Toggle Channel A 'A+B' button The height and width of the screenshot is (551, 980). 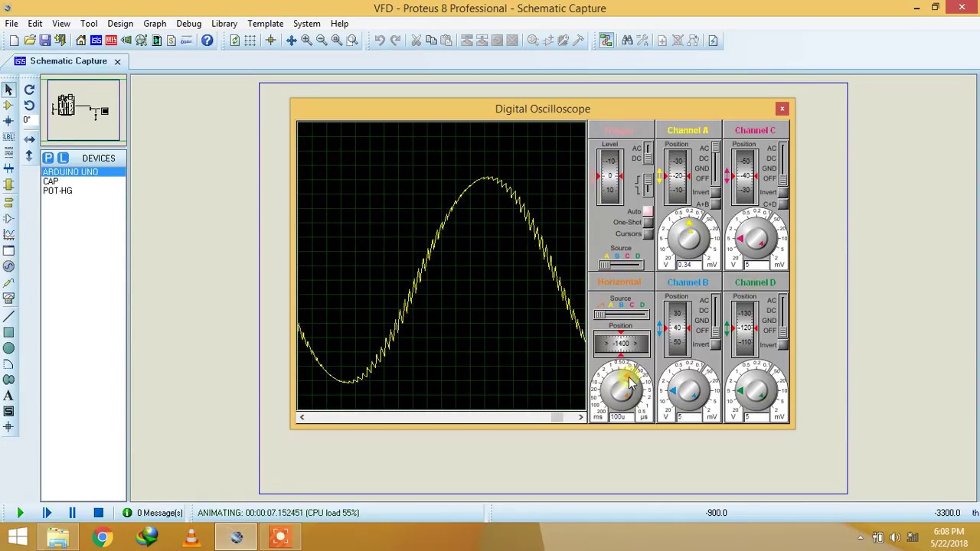click(x=715, y=204)
